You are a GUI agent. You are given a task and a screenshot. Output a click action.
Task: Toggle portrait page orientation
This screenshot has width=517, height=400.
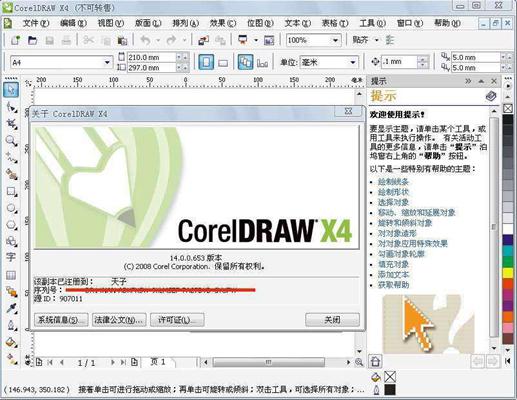tap(206, 62)
